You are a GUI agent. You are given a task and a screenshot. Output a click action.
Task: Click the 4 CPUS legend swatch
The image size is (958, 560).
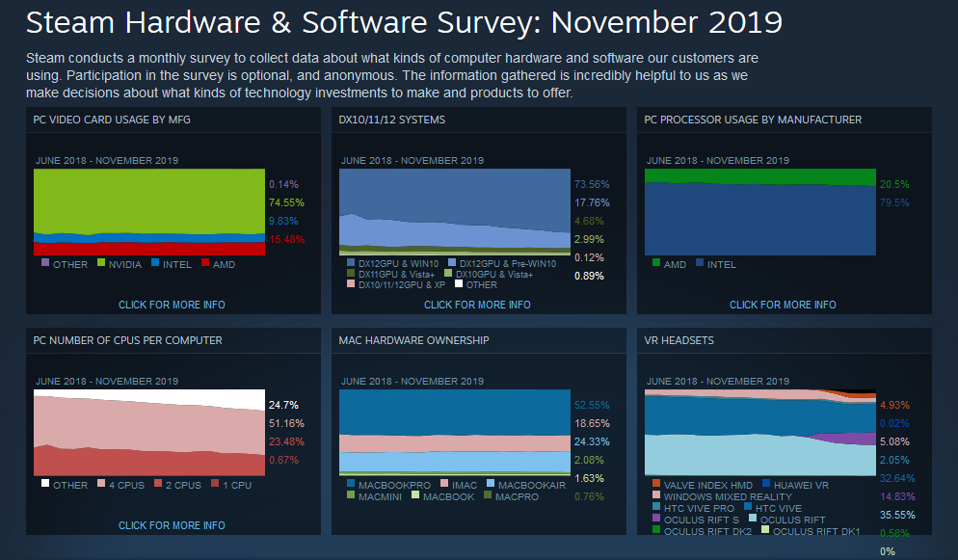pos(101,483)
